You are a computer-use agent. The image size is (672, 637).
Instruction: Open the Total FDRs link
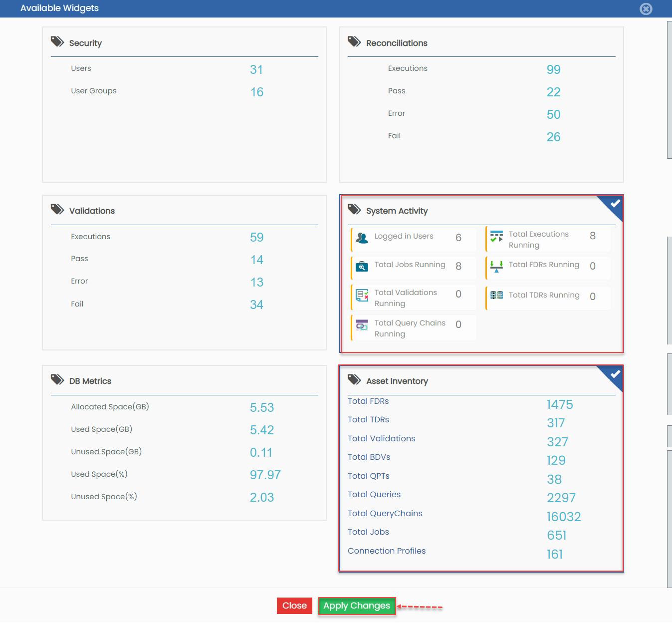[368, 401]
